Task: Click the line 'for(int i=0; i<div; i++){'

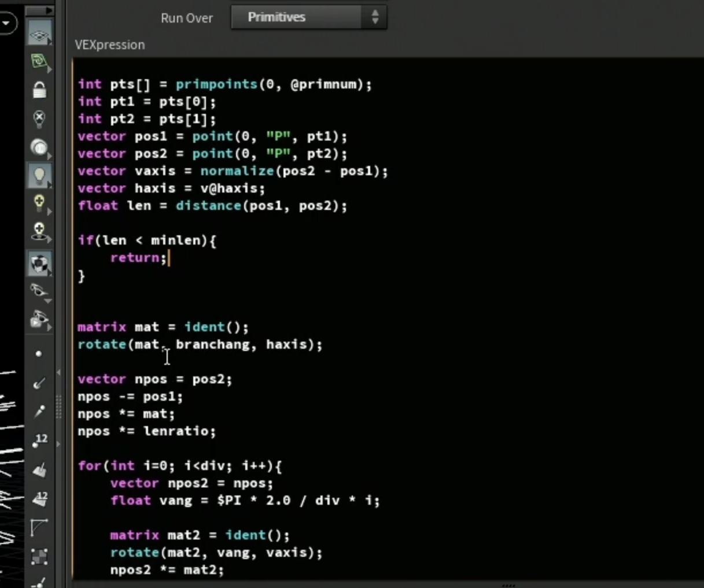Action: coord(180,466)
